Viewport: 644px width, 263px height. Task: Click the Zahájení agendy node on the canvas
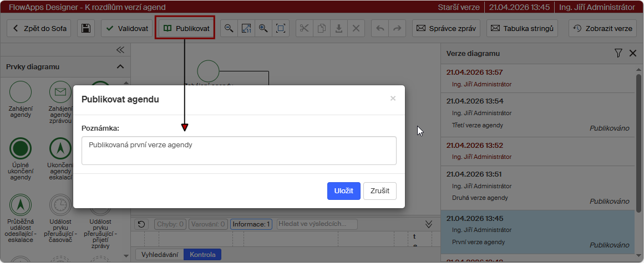click(x=208, y=71)
